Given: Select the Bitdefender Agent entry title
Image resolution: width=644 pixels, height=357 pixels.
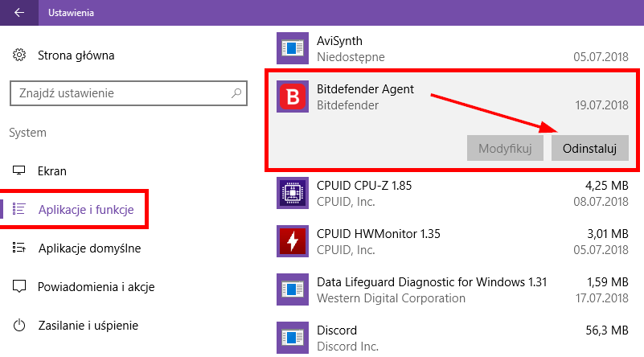Looking at the screenshot, I should pyautogui.click(x=365, y=89).
